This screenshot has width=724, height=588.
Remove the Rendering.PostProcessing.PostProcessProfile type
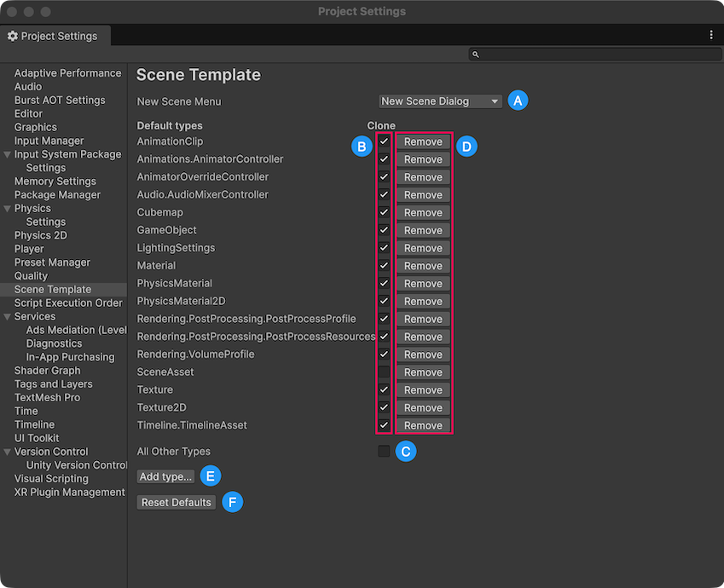[424, 319]
